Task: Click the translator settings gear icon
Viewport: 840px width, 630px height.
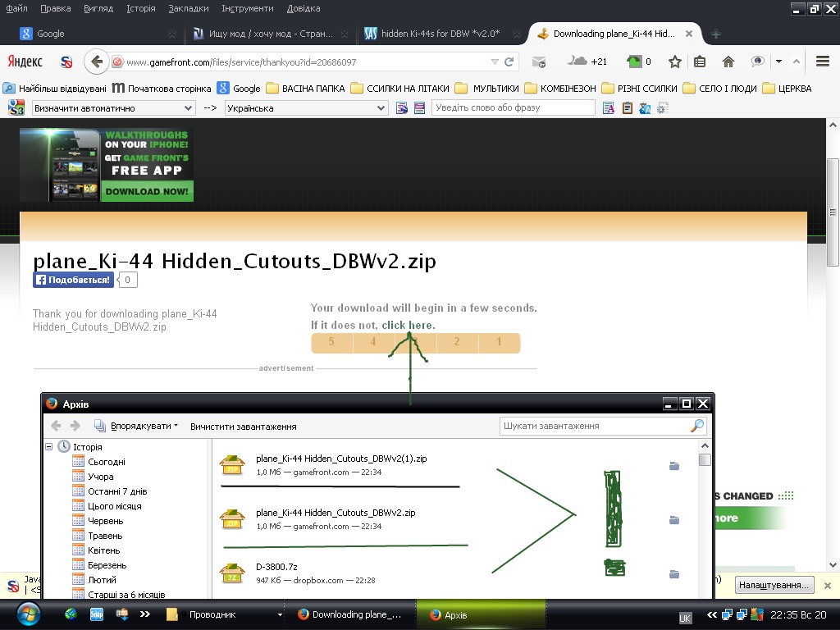Action: point(662,108)
